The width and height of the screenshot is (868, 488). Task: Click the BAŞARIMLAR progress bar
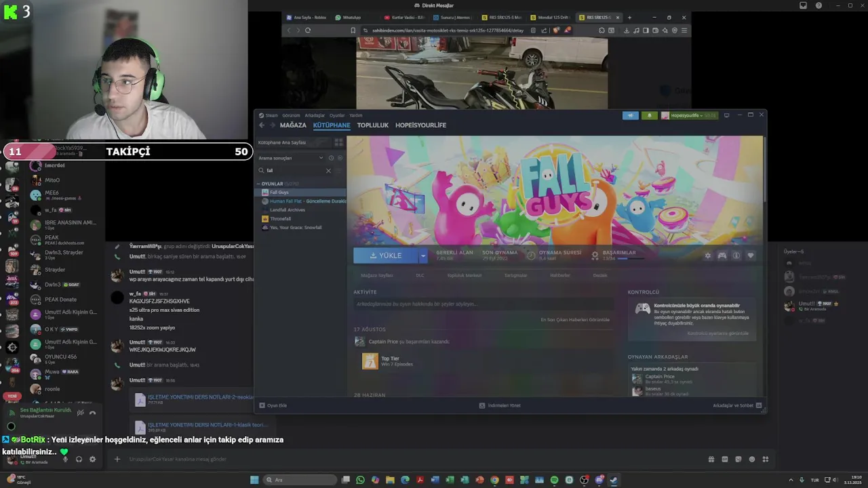tap(631, 259)
